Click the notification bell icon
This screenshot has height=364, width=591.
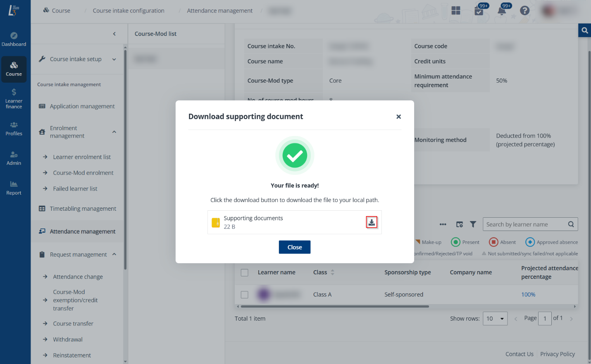502,11
